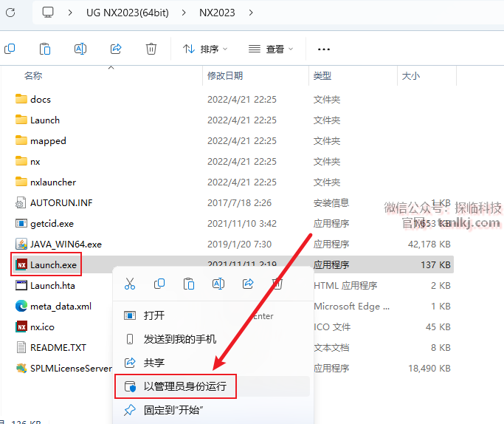The height and width of the screenshot is (424, 504).
Task: Click the README.TXT document icon
Action: click(x=21, y=347)
